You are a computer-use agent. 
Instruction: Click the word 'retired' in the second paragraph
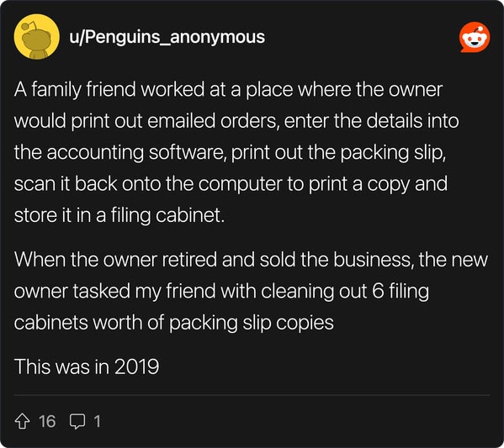(x=189, y=260)
